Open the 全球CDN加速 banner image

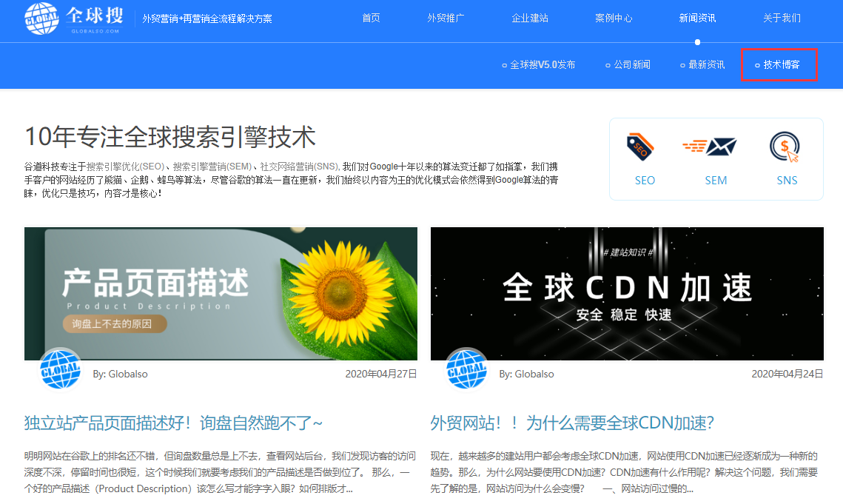[x=626, y=293]
